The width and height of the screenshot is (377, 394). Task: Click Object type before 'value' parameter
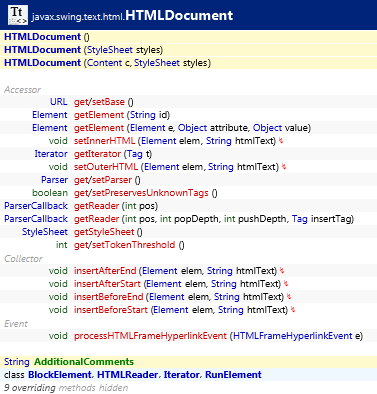tap(267, 128)
